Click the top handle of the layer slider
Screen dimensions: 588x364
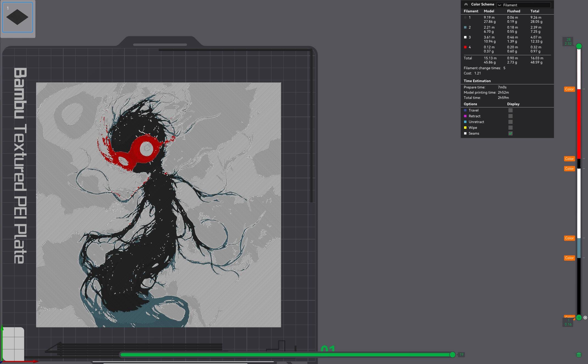(579, 46)
